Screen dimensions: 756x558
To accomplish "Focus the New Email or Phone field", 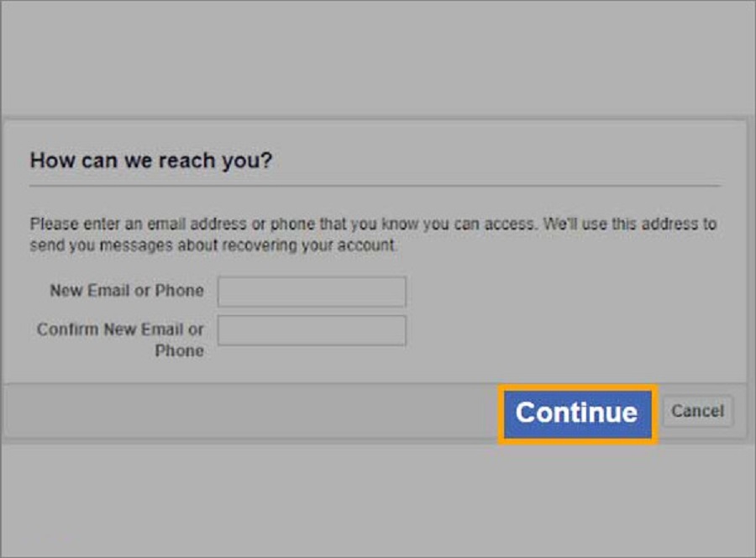I will click(x=312, y=292).
